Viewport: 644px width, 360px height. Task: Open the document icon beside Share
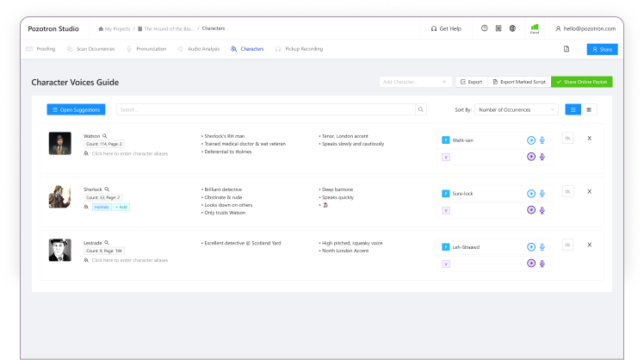(567, 49)
